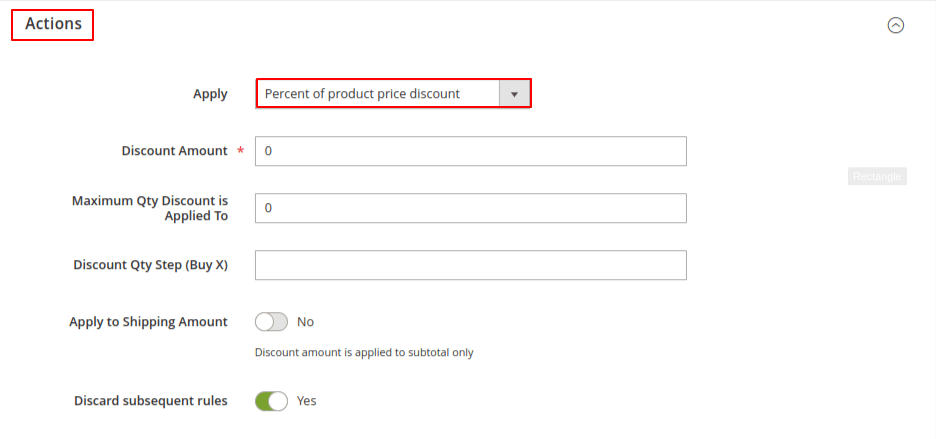Click the subtotal-only discount note text

point(364,352)
